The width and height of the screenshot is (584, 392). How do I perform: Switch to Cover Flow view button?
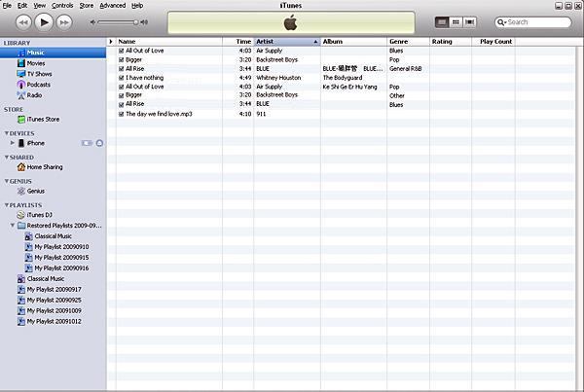470,22
